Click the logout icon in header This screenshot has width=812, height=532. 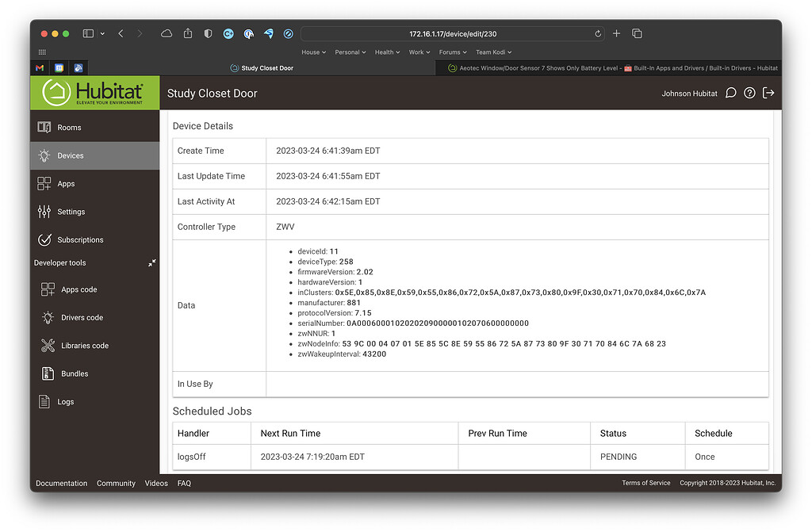coord(768,93)
